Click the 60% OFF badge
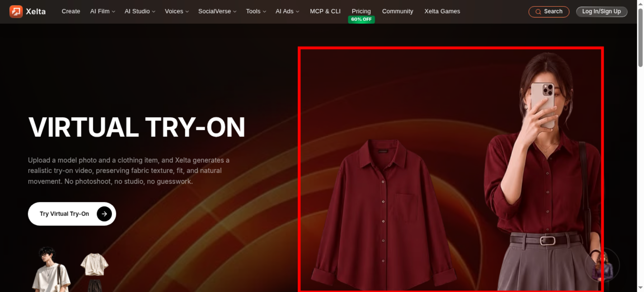This screenshot has width=644, height=292. [361, 19]
